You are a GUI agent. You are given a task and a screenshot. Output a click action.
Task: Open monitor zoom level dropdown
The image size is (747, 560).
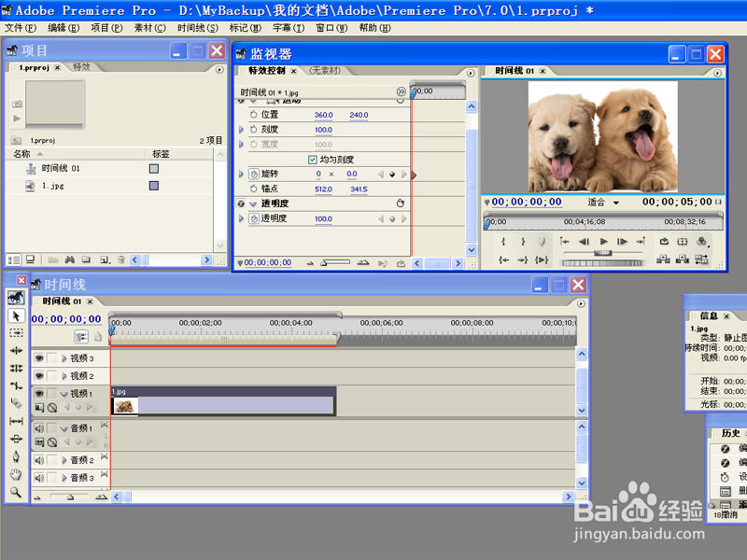click(616, 203)
